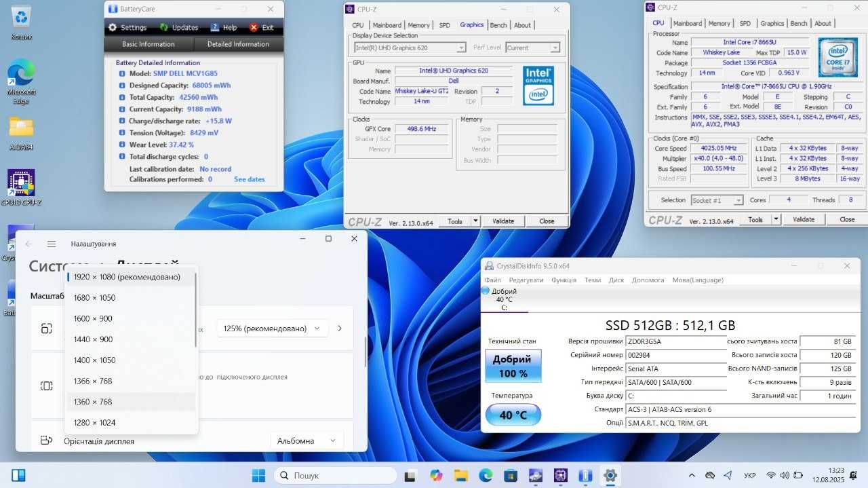Switch to Basic Information tab
The width and height of the screenshot is (868, 488).
pyautogui.click(x=149, y=44)
